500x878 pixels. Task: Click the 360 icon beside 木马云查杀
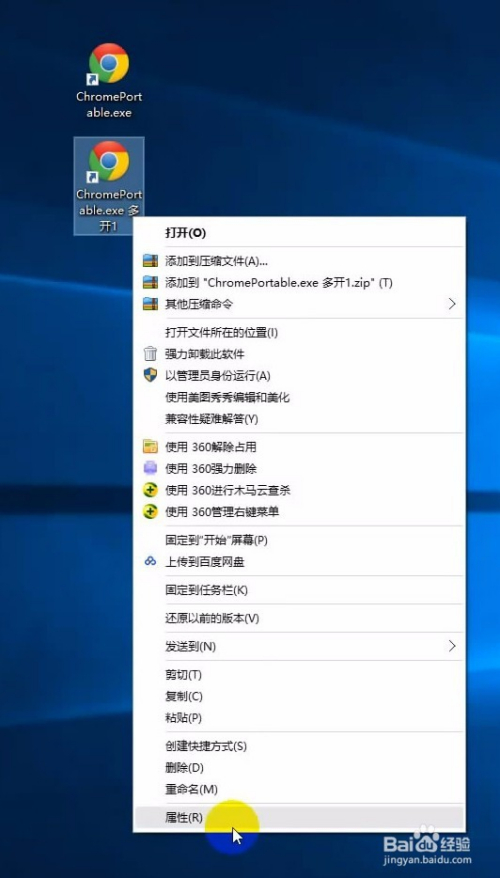150,491
